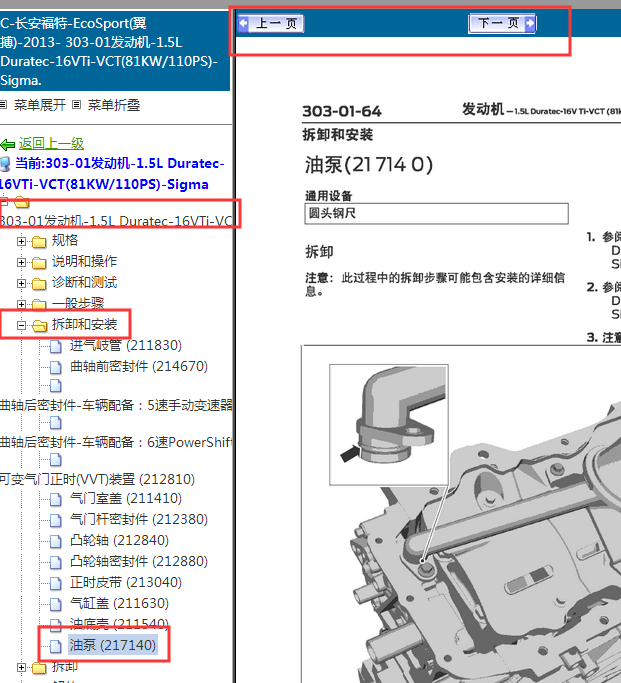Click the 菜单折叠 list icon
621x683 pixels.
pyautogui.click(x=77, y=105)
